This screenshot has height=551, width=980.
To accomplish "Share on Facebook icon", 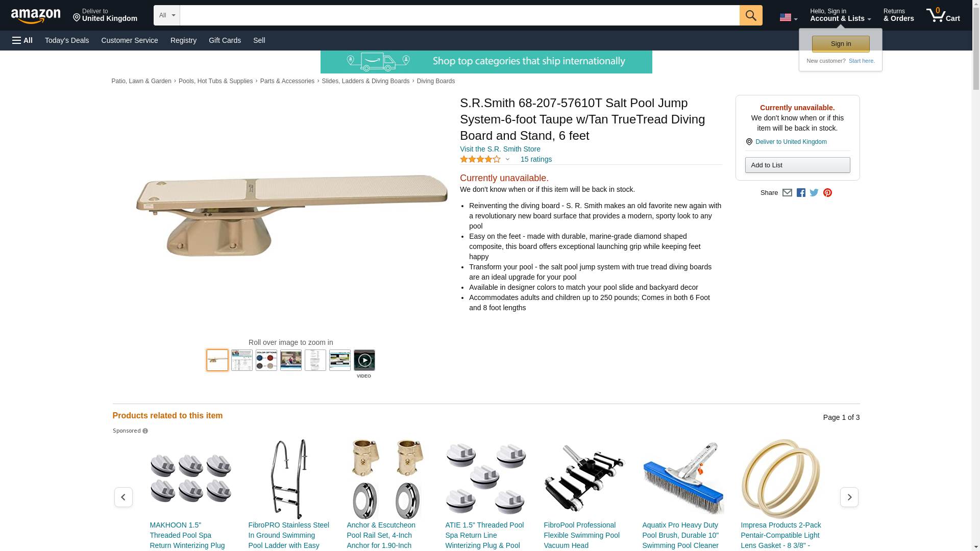I will coord(801,193).
